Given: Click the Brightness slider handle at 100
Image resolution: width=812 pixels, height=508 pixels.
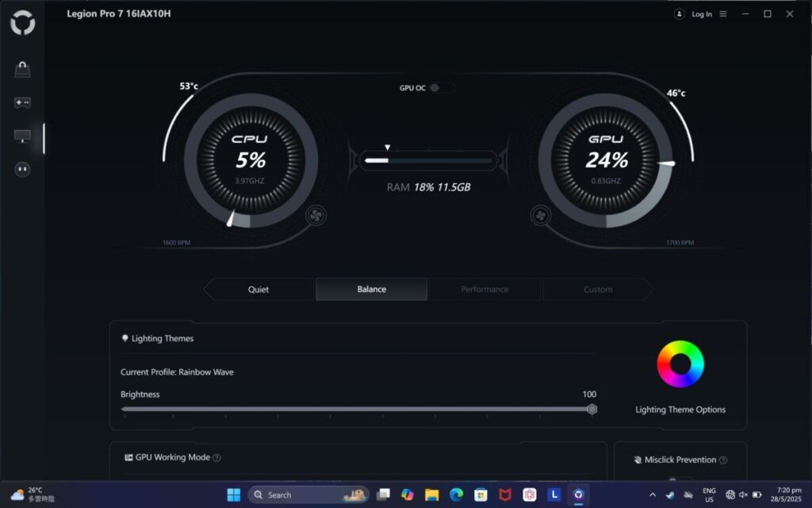Looking at the screenshot, I should click(592, 410).
